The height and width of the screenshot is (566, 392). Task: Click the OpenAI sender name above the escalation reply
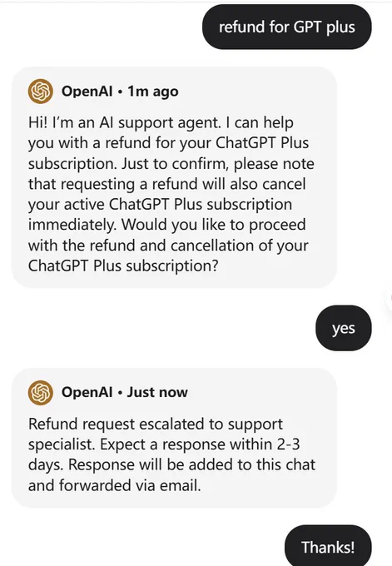87,392
